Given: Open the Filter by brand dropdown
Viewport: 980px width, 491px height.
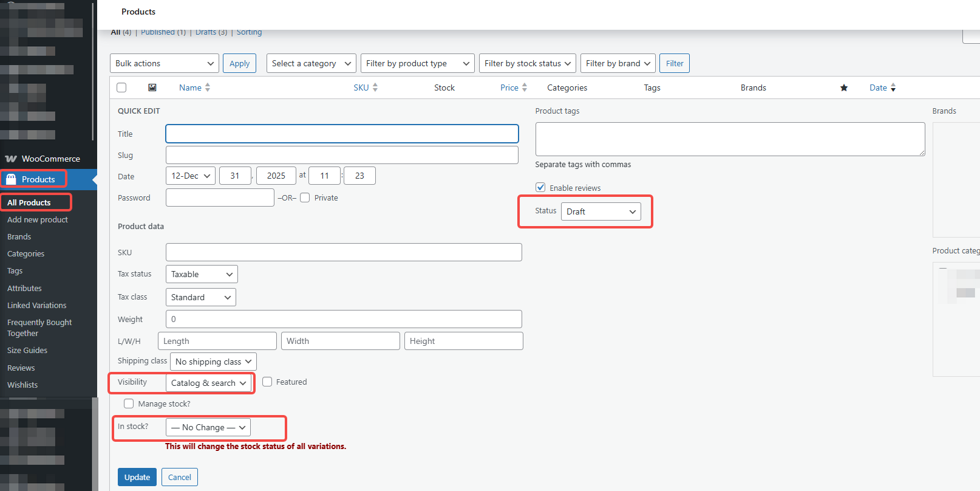Looking at the screenshot, I should (618, 63).
